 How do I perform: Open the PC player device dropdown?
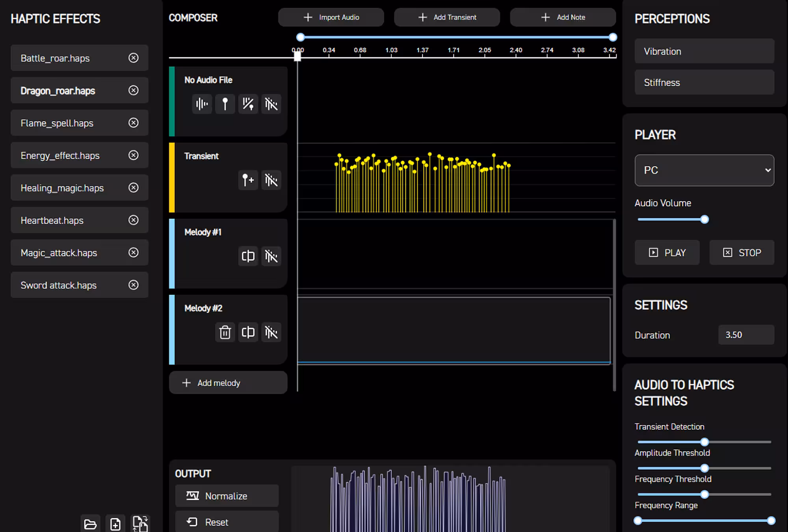coord(704,170)
